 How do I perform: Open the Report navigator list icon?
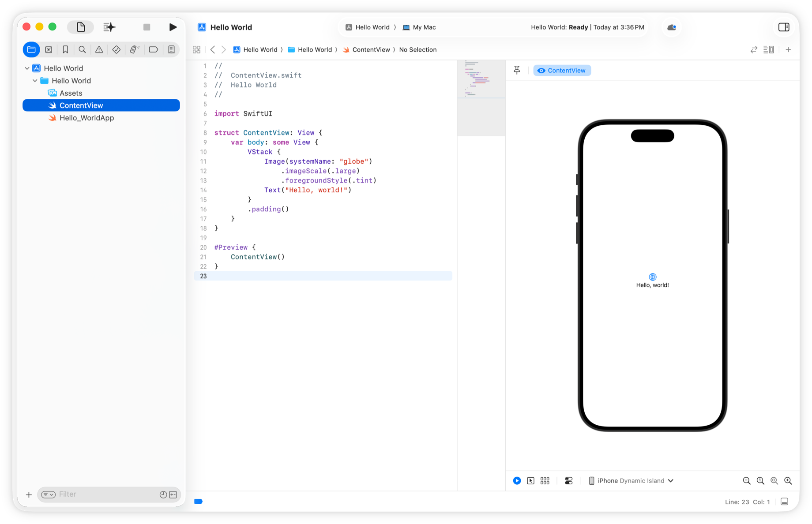pyautogui.click(x=172, y=49)
